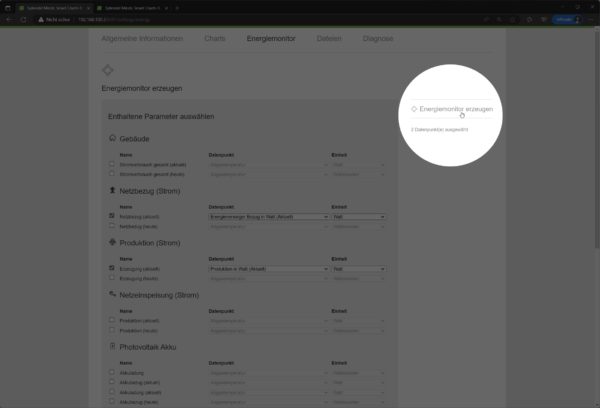Open the browser extensions icon
The image size is (600, 408).
(x=530, y=20)
